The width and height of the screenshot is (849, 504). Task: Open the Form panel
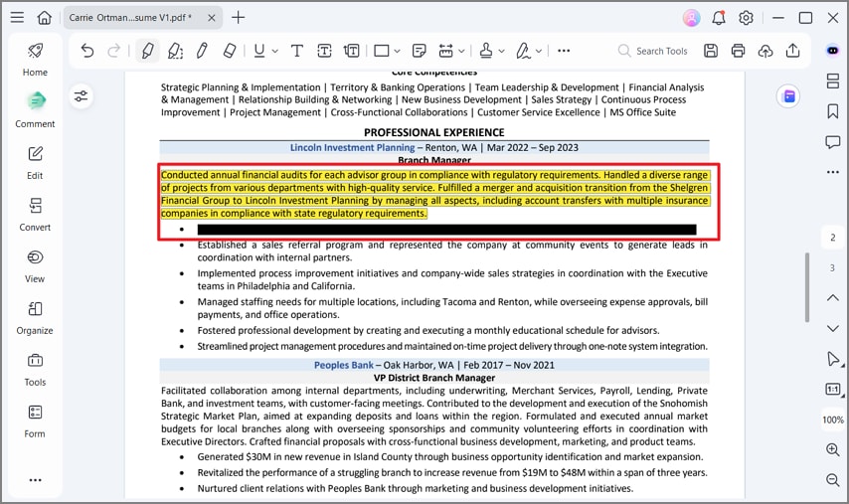(35, 421)
